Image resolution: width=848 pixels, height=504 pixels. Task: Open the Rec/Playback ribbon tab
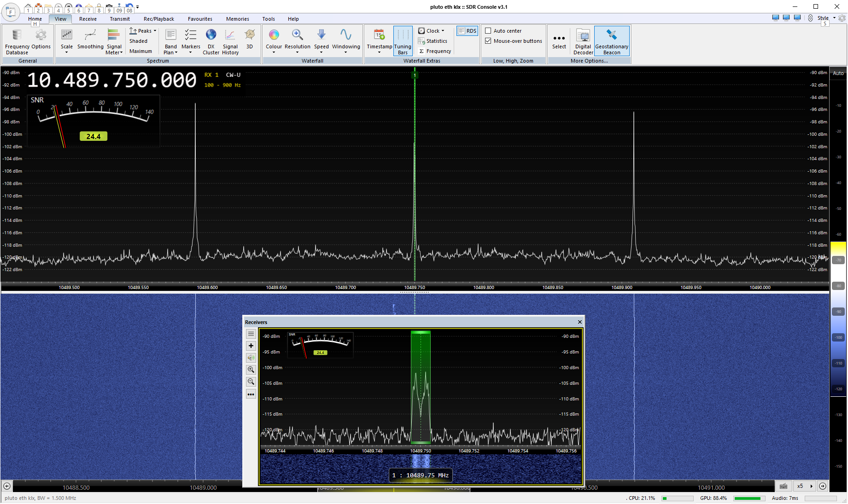pos(158,19)
